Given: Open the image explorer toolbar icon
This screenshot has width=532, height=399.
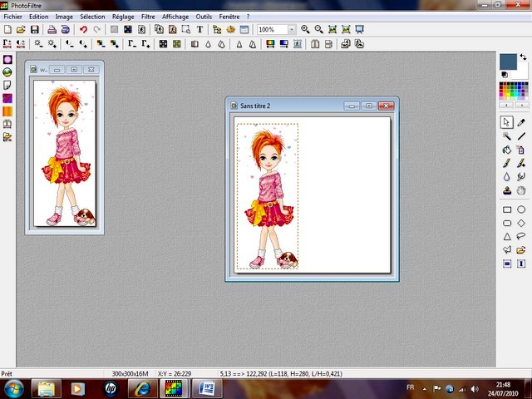Looking at the screenshot, I should [x=217, y=30].
